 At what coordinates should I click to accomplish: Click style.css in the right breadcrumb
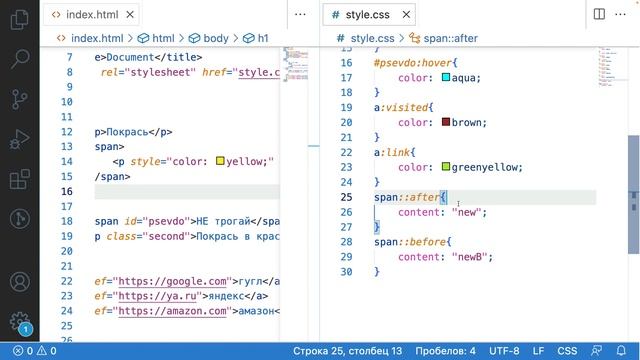tap(372, 38)
